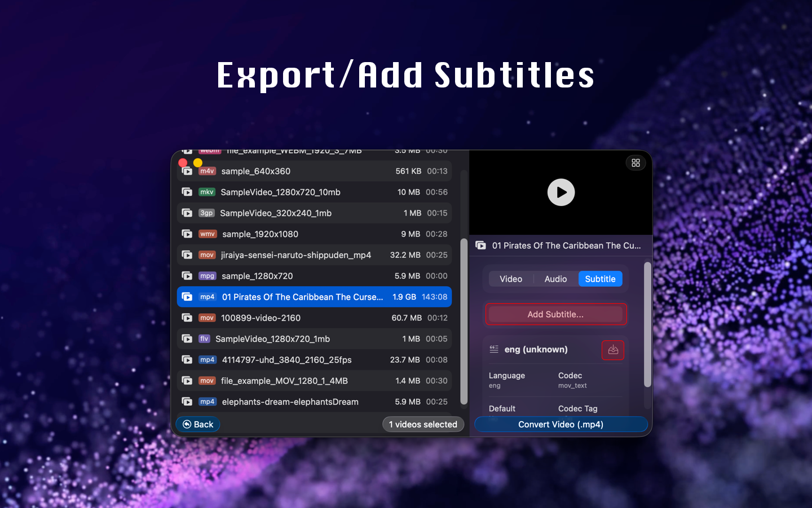Select 01 Pirates Of The Caribbean row

tap(315, 297)
